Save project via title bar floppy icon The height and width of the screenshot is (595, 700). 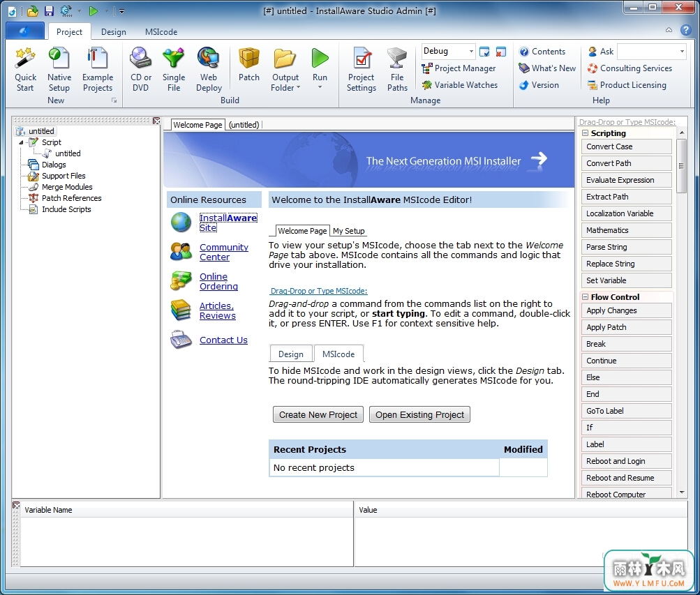[49, 11]
